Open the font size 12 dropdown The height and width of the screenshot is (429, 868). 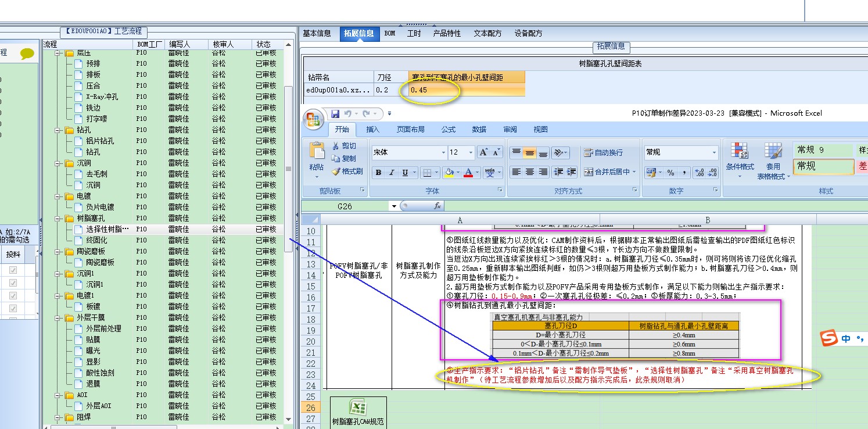tap(470, 152)
